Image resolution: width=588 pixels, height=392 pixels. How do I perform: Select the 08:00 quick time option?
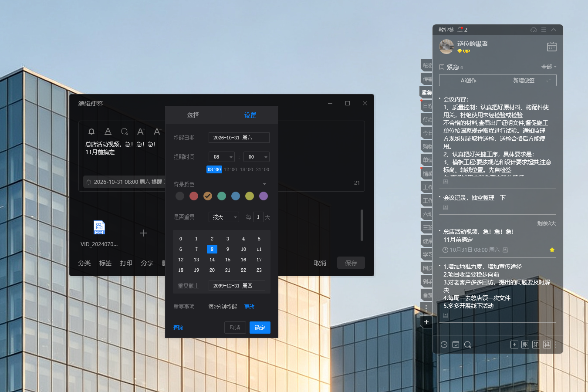point(214,169)
